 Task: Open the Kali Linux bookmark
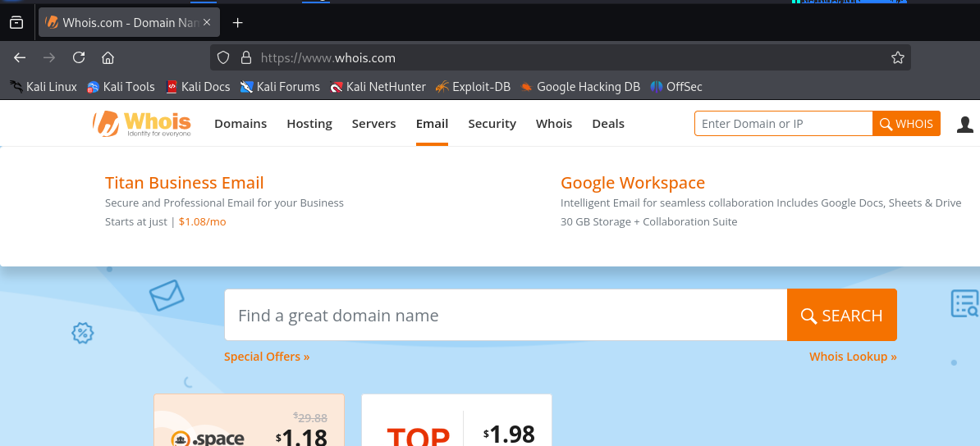[x=44, y=87]
